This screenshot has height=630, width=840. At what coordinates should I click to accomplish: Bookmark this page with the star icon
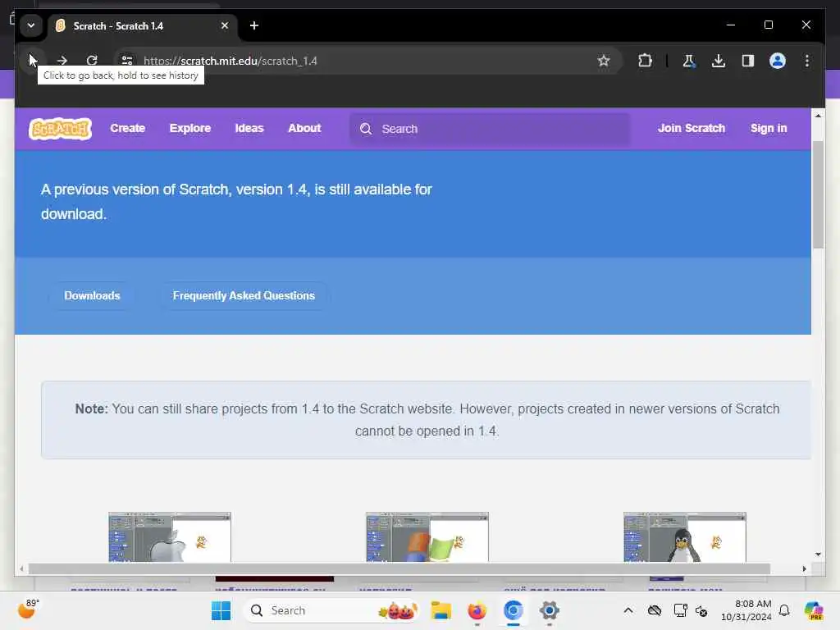click(604, 61)
